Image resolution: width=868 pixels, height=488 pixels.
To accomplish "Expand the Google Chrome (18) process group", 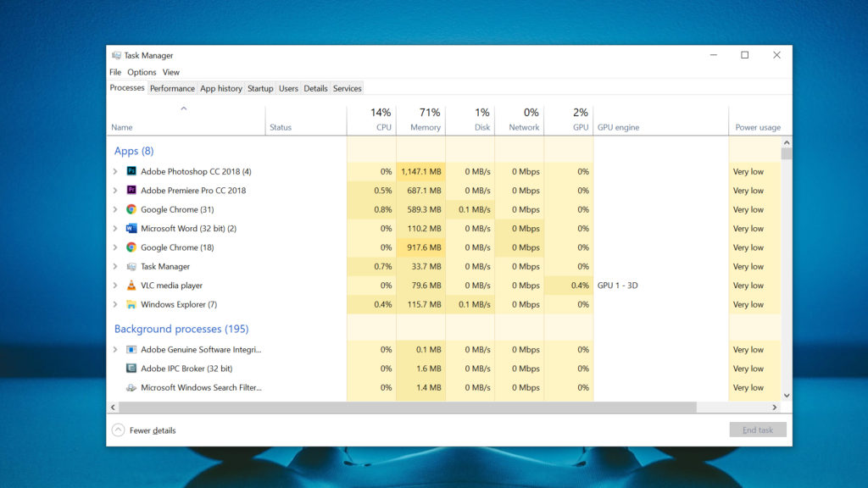I will coord(115,247).
